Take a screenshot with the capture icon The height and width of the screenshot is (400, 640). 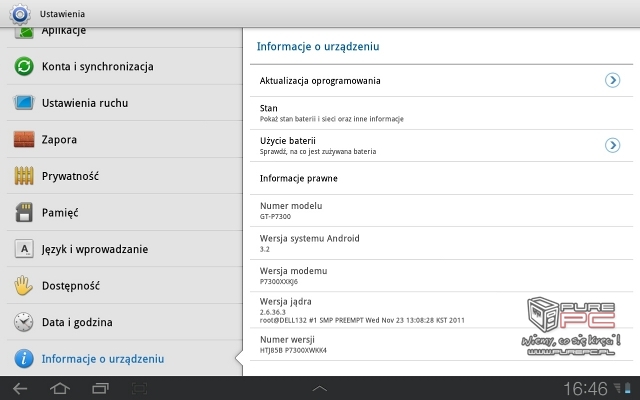pyautogui.click(x=139, y=389)
